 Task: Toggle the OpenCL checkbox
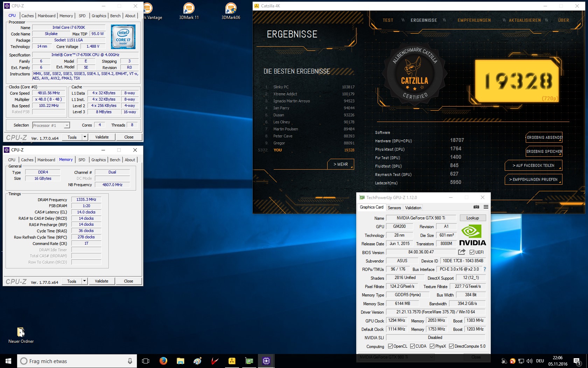(390, 346)
